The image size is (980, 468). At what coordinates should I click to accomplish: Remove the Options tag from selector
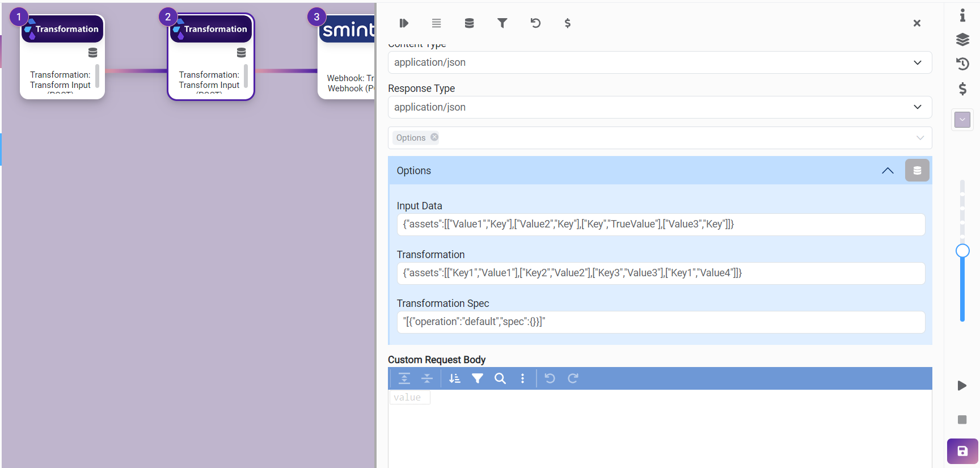click(x=434, y=137)
